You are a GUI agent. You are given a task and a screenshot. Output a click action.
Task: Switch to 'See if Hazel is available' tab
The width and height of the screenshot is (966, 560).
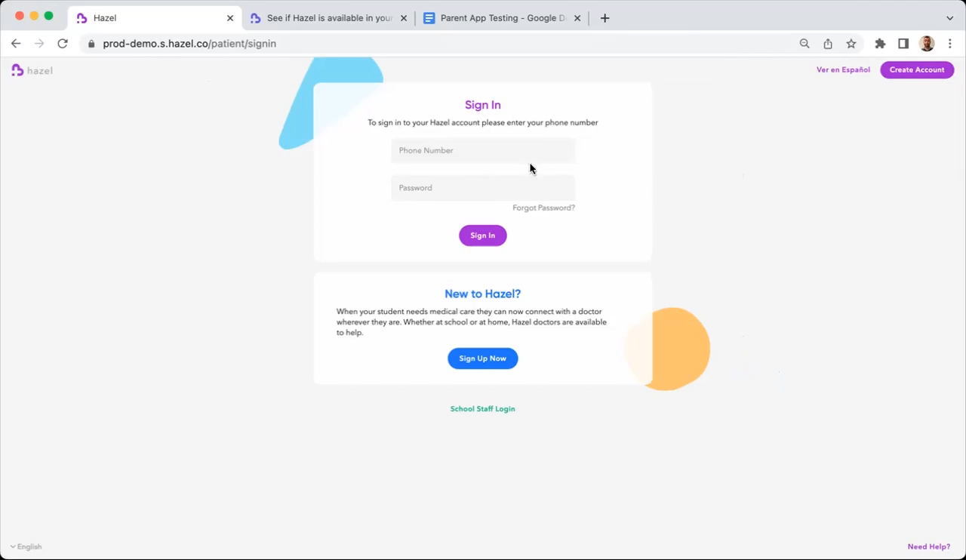tap(329, 18)
